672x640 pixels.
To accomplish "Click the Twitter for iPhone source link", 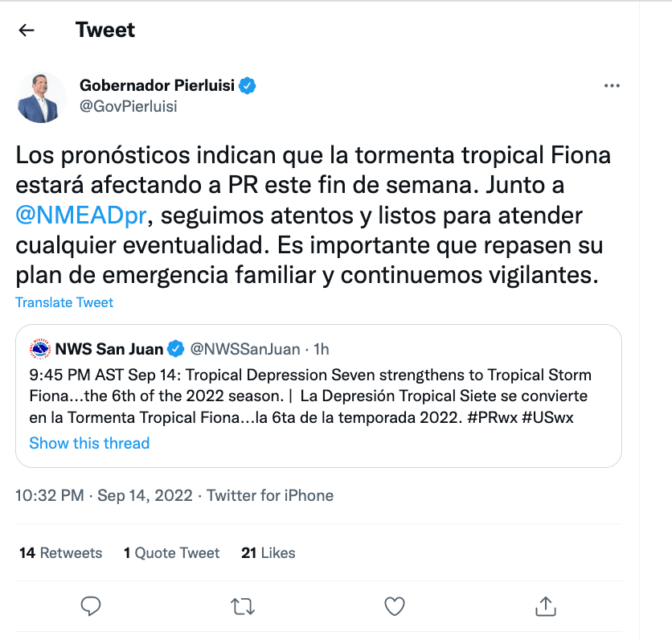I will coord(270,495).
